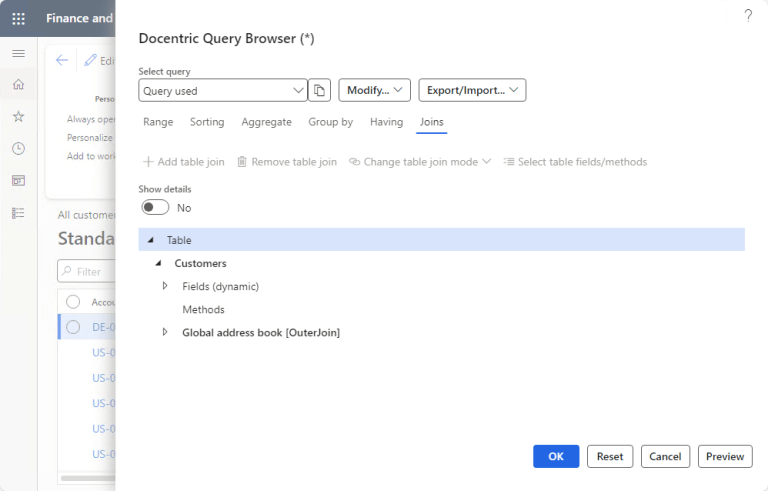The height and width of the screenshot is (491, 768).
Task: Click the Preview button
Action: (x=725, y=456)
